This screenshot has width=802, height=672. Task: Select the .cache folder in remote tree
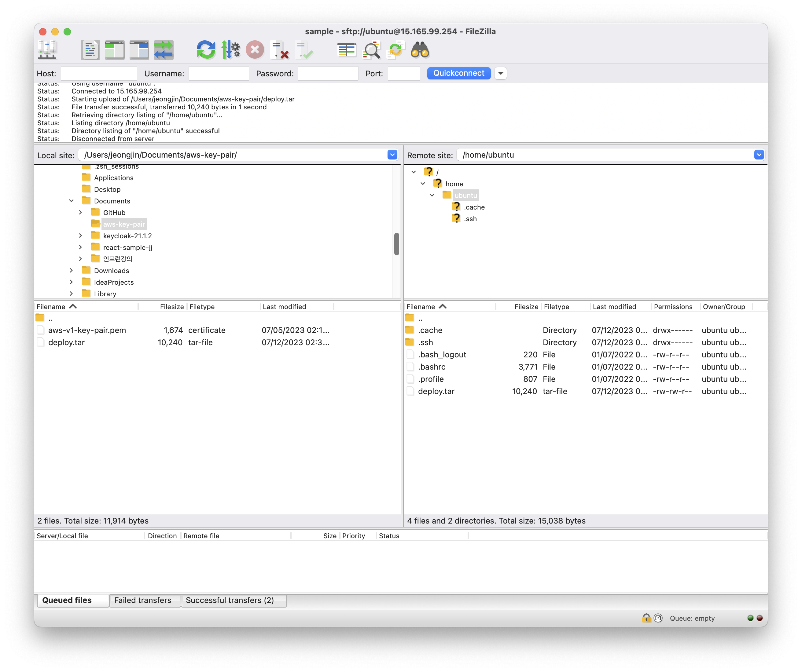click(x=474, y=207)
